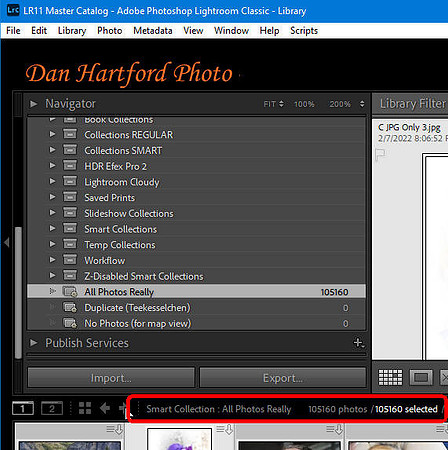Open the View menu
The width and height of the screenshot is (448, 450).
pyautogui.click(x=193, y=31)
